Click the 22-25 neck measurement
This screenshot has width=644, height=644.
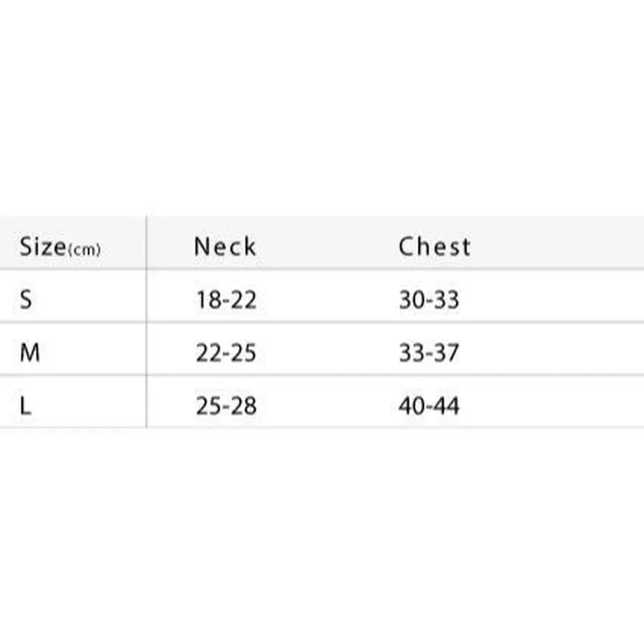coord(226,352)
